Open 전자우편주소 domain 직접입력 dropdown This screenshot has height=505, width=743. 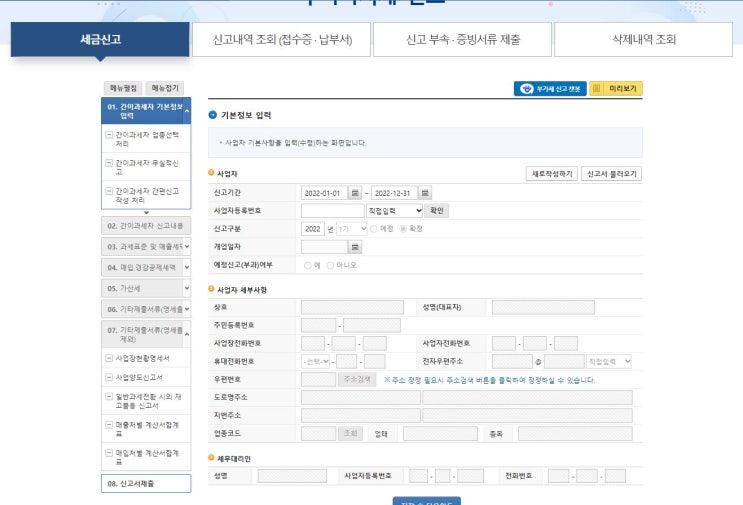(x=609, y=361)
